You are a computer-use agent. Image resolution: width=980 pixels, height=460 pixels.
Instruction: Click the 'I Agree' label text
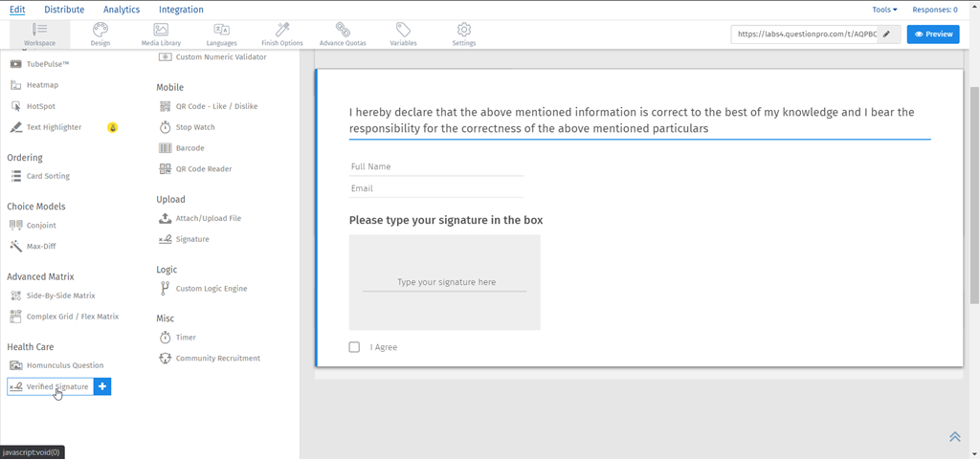383,347
